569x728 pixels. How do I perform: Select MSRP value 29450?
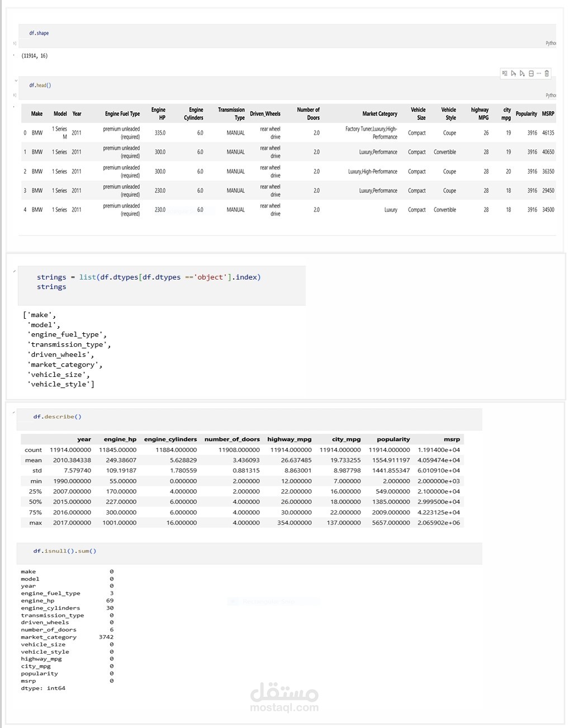click(x=548, y=191)
